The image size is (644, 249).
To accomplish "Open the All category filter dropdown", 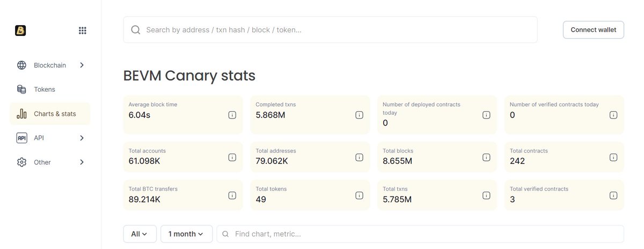I will click(140, 234).
